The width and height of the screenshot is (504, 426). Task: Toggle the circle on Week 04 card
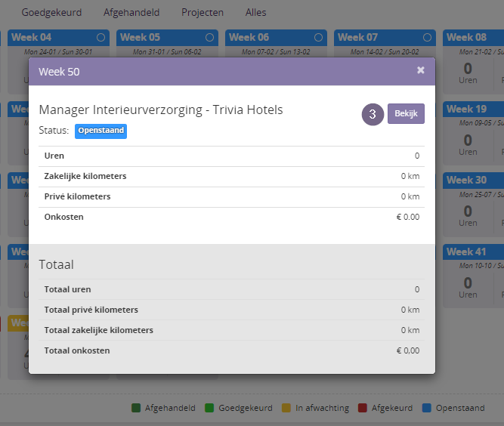pos(100,38)
